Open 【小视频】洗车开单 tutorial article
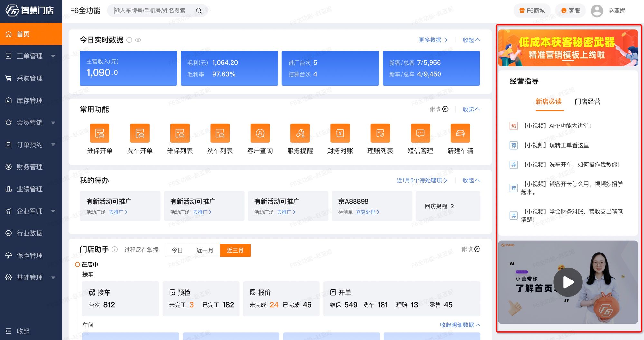 click(x=571, y=165)
